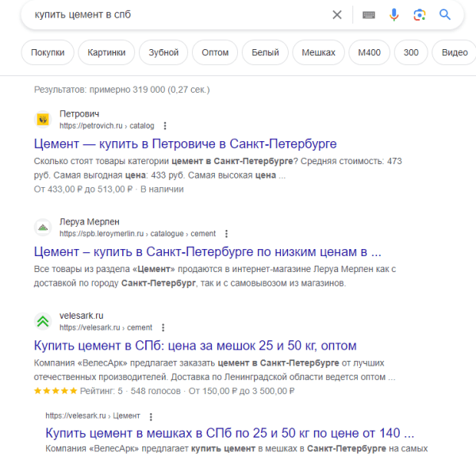Clear the search query with the X icon
This screenshot has width=476, height=456.
click(x=337, y=14)
